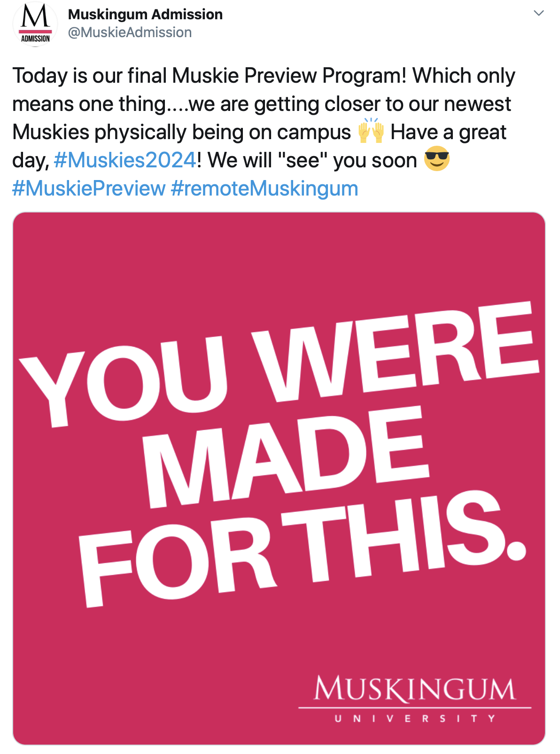Open the pink attached tweet image
This screenshot has height=754, width=560.
coord(279,478)
